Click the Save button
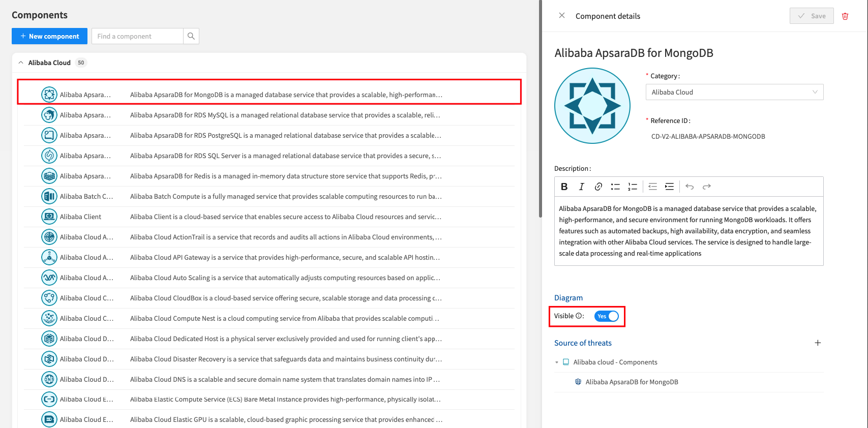This screenshot has height=428, width=868. tap(812, 16)
